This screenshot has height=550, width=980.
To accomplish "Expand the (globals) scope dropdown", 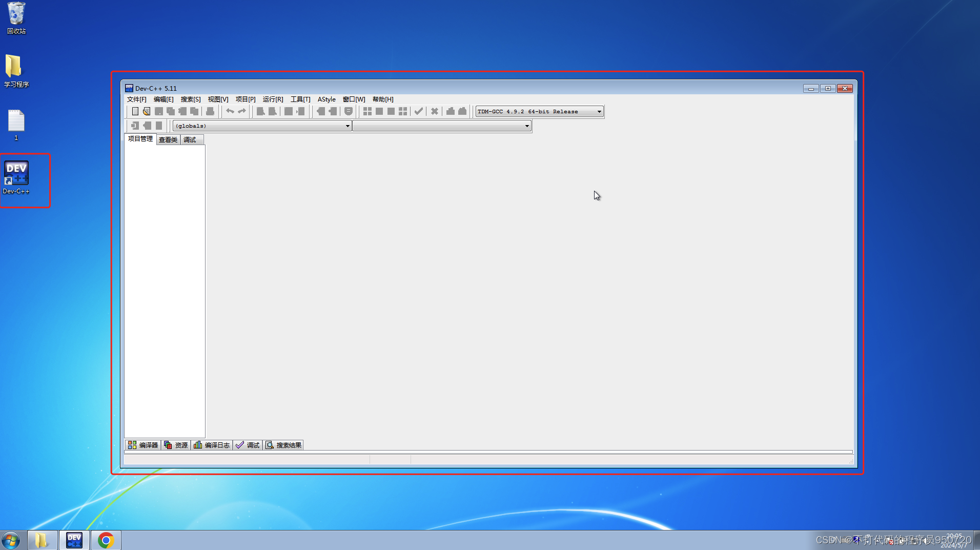I will point(262,126).
